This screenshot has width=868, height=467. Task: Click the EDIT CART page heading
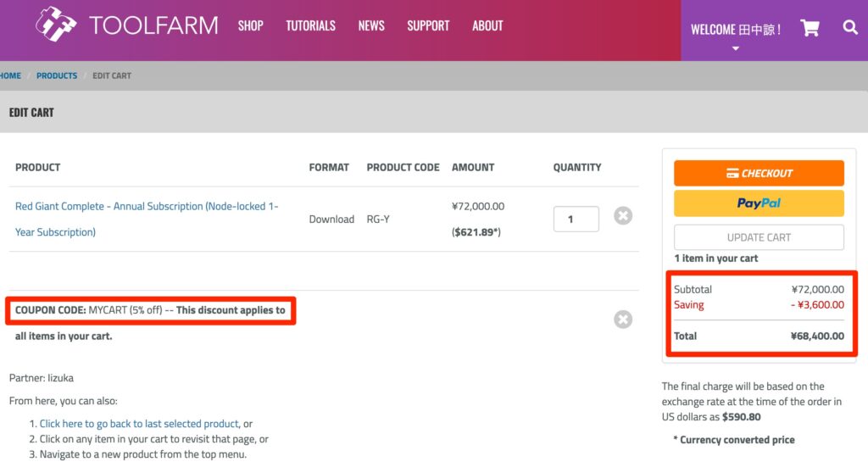[31, 113]
